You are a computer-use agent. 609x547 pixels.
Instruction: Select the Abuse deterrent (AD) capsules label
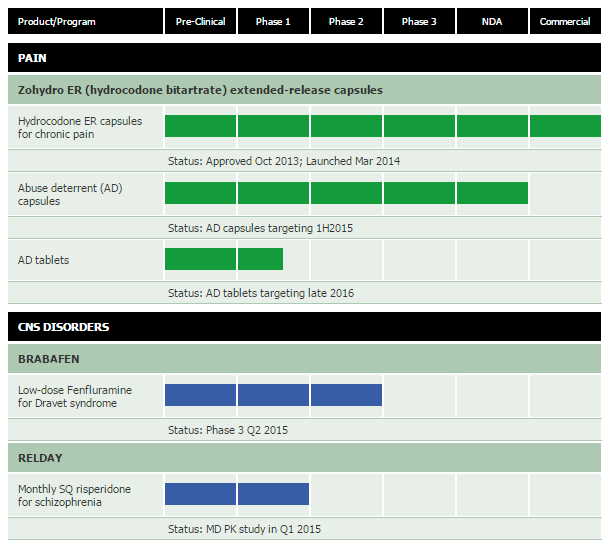click(x=70, y=194)
